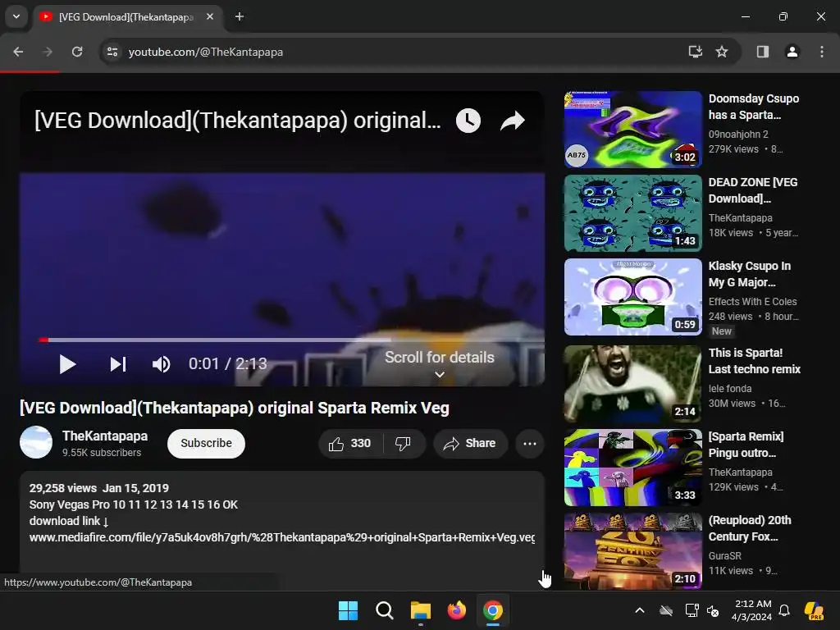Image resolution: width=840 pixels, height=630 pixels.
Task: Seek on the video progress bar
Action: coord(291,340)
